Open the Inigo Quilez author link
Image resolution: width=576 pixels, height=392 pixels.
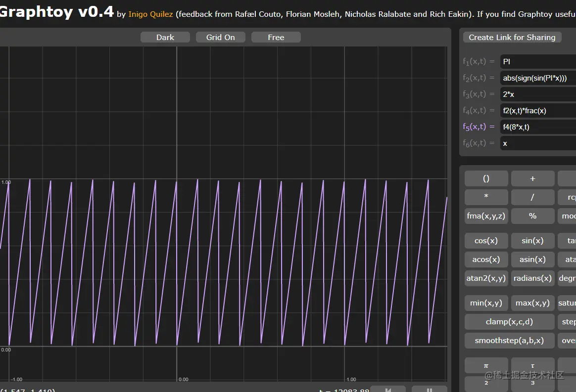(150, 14)
